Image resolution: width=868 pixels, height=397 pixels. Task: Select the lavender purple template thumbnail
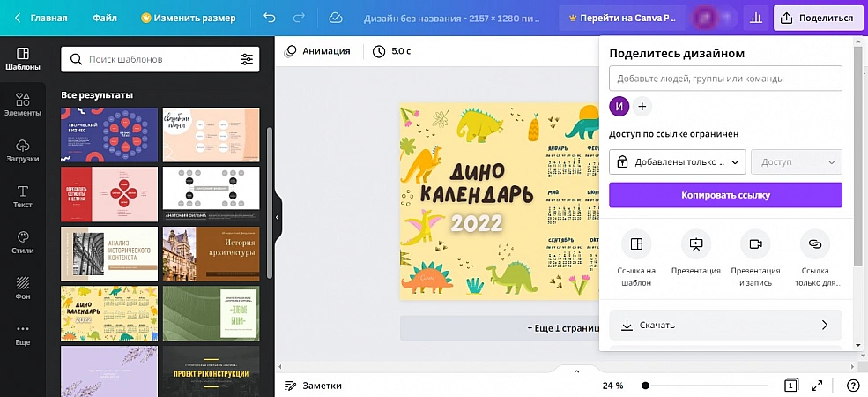(109, 371)
